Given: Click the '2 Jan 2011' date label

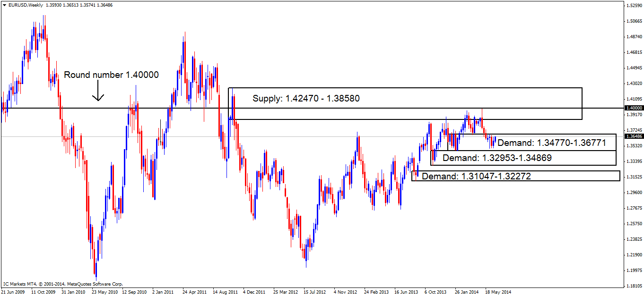Looking at the screenshot, I should [x=164, y=292].
